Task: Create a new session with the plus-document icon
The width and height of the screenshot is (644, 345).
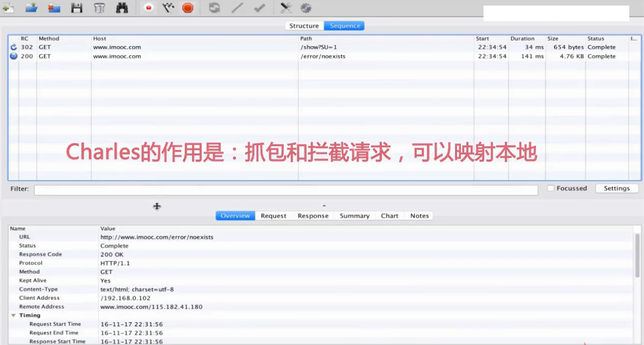Action: tap(8, 8)
